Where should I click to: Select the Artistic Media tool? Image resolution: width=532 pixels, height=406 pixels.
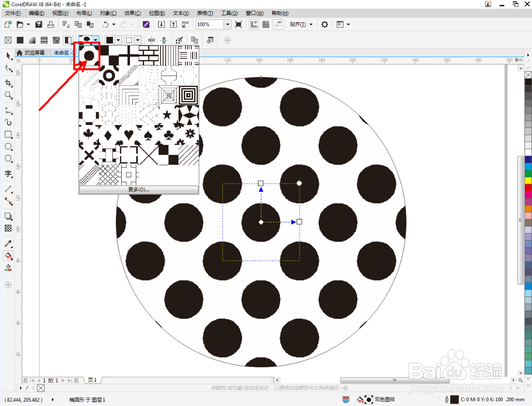coord(8,123)
